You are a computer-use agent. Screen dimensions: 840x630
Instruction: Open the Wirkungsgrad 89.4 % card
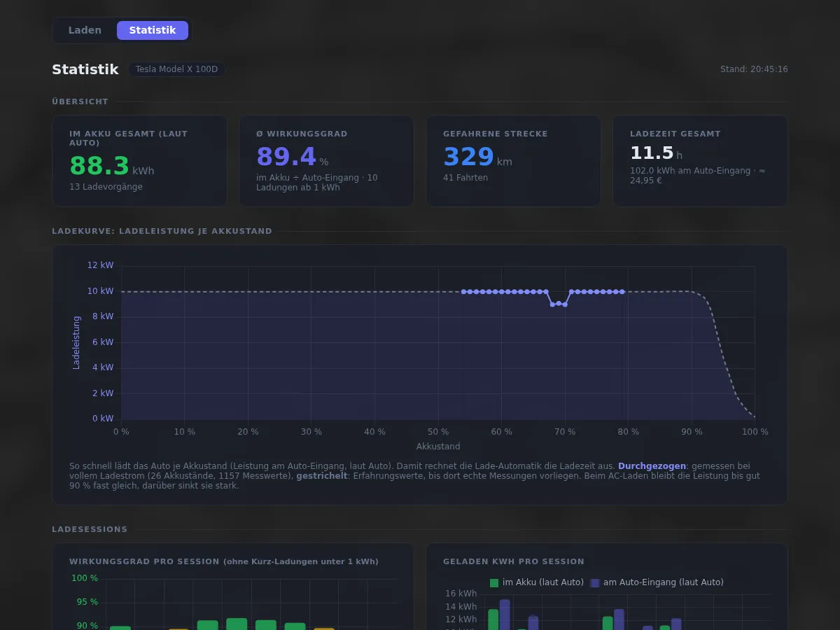pos(326,161)
